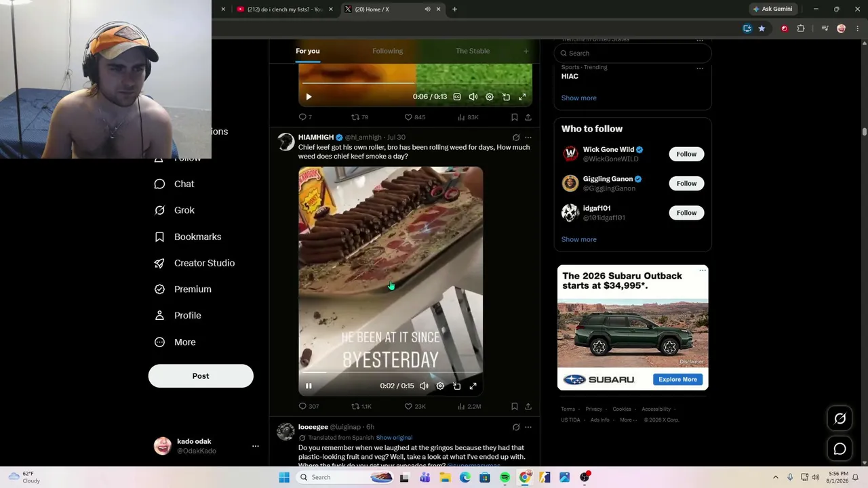
Task: Bookmark the post with 845 likes
Action: pos(515,117)
